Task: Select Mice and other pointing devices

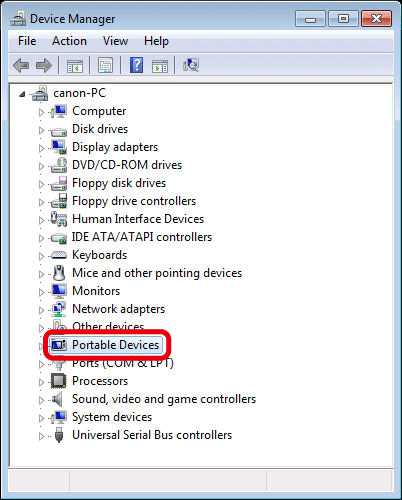Action: (157, 273)
